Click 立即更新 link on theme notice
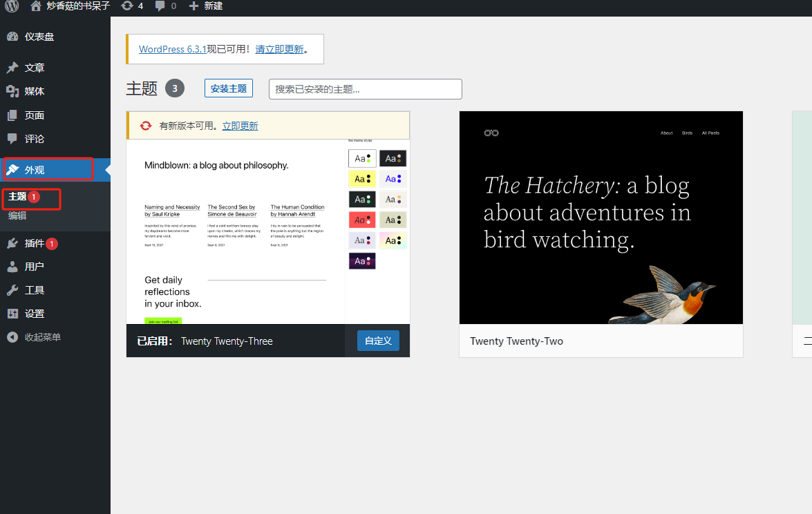The width and height of the screenshot is (812, 514). [240, 126]
